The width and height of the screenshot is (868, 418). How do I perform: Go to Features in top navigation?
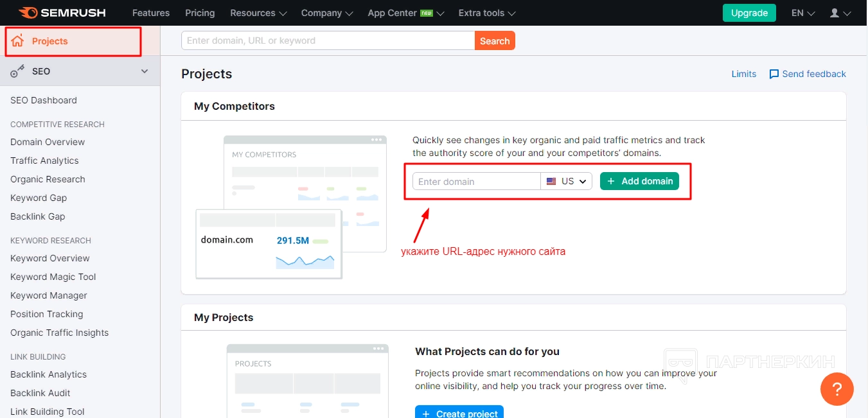151,13
